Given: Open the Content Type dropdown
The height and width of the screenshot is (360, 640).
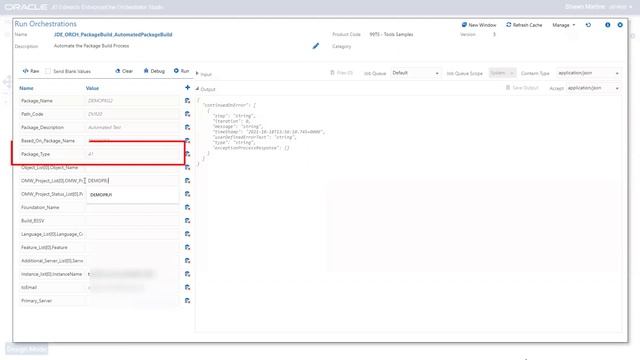Looking at the screenshot, I should [x=589, y=73].
